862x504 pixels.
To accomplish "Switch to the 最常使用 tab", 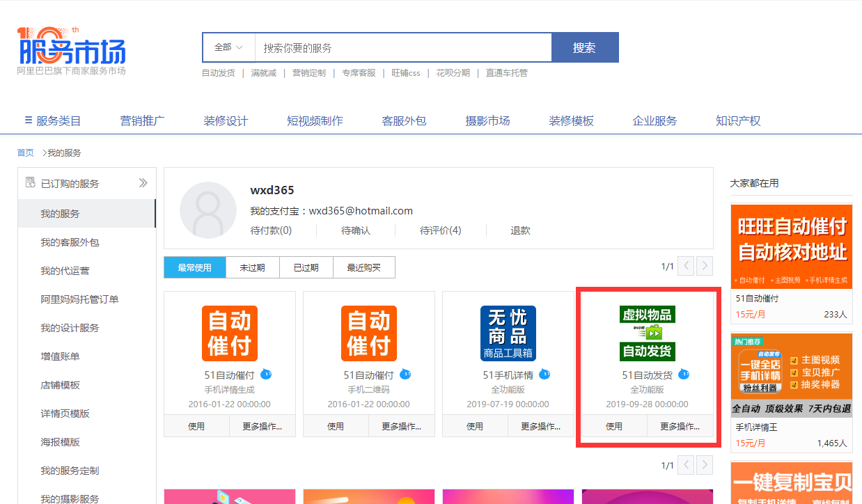I will click(x=195, y=267).
